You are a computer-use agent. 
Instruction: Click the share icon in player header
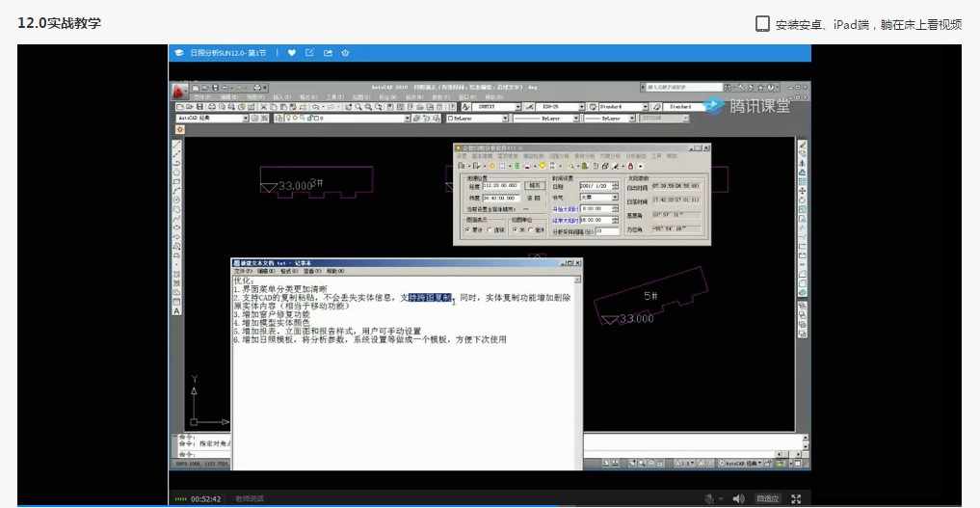click(x=328, y=53)
